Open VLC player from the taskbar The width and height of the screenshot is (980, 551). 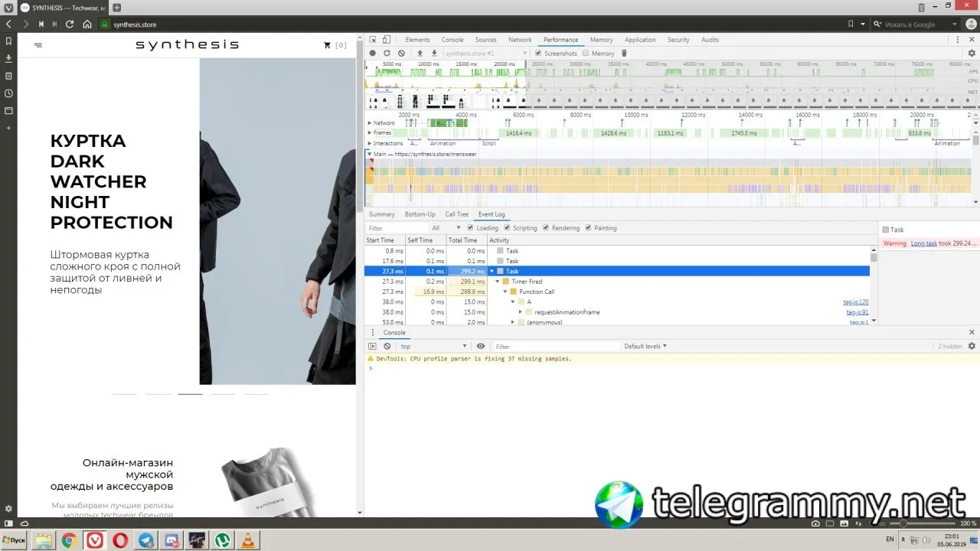[248, 540]
